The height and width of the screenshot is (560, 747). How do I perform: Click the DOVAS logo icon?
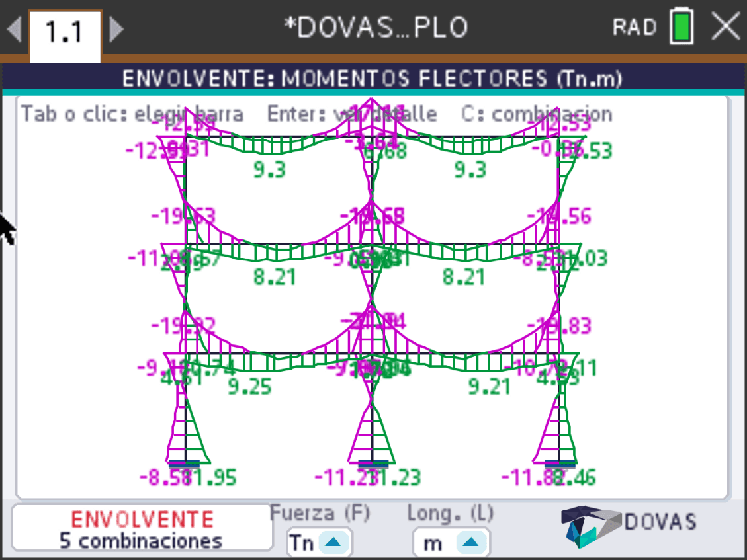pyautogui.click(x=592, y=527)
